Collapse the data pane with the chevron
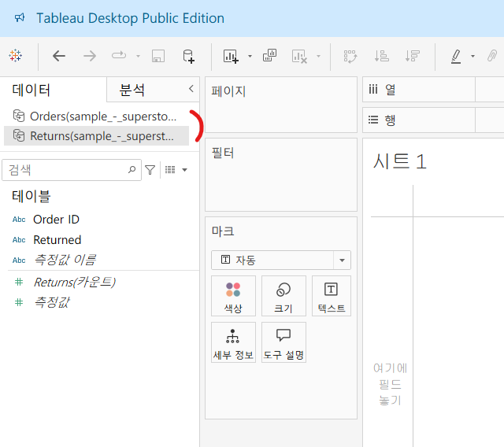Image resolution: width=504 pixels, height=447 pixels. tap(191, 89)
